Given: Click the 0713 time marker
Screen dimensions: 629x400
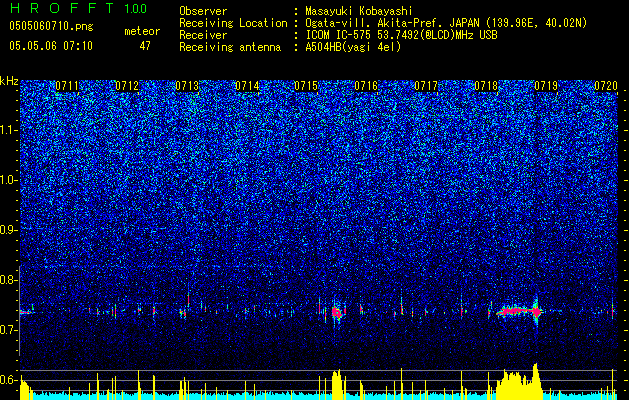Looking at the screenshot, I should pos(187,86).
